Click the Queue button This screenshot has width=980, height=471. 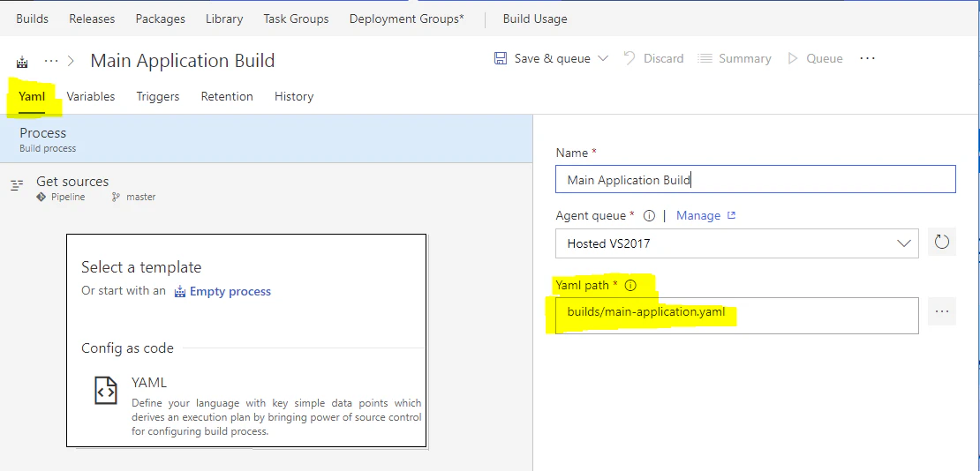pos(814,58)
